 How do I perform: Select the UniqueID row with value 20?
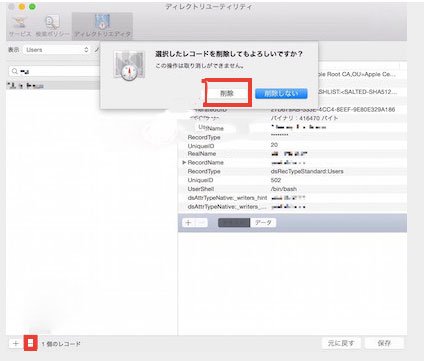tap(293, 146)
